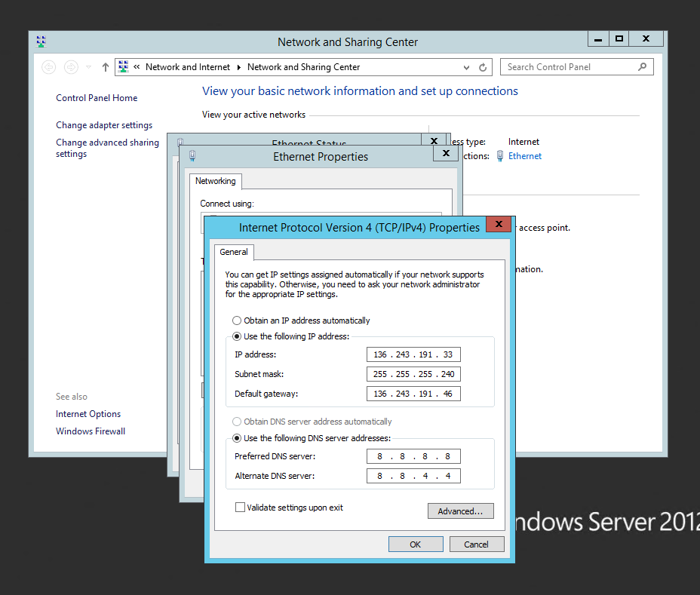Refresh the Network and Sharing Center

[483, 67]
